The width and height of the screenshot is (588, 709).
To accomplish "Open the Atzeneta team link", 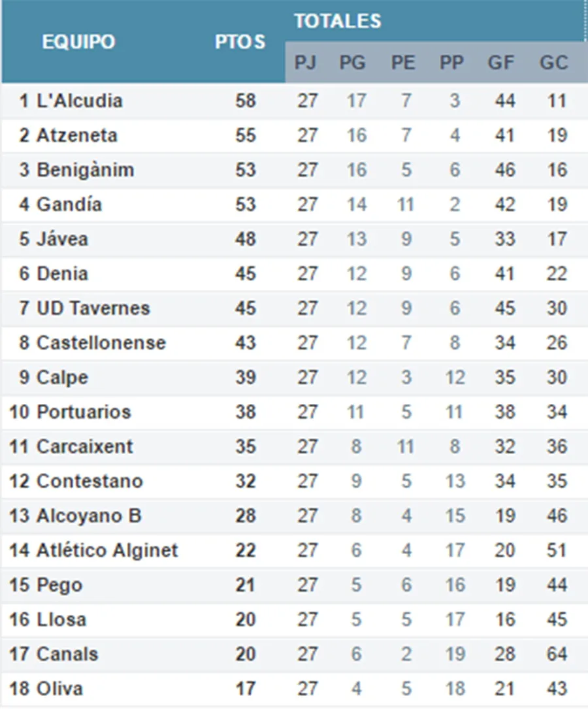I will coord(77,136).
